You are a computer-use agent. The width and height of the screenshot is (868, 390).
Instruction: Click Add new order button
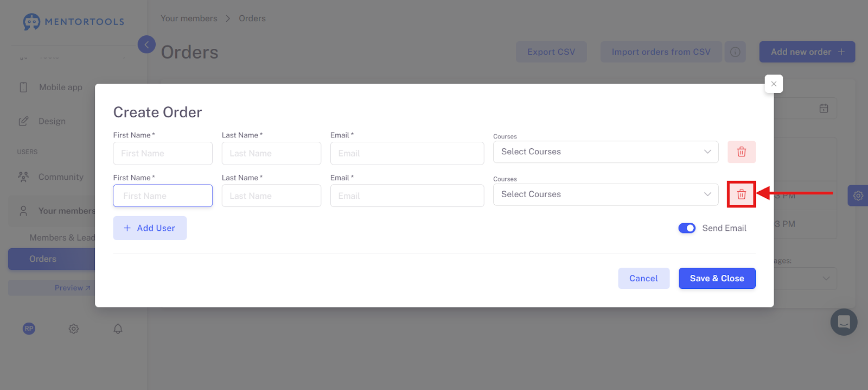[807, 52]
